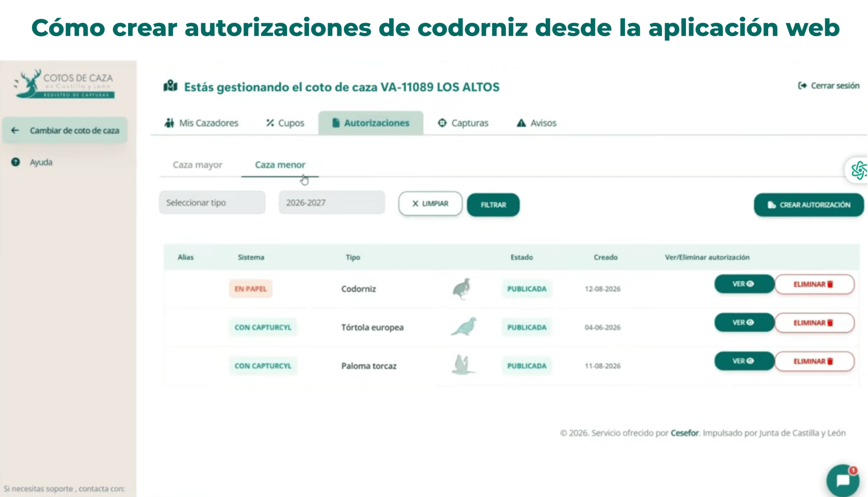Click the EN PAPEL badge
The image size is (868, 497).
[250, 289]
